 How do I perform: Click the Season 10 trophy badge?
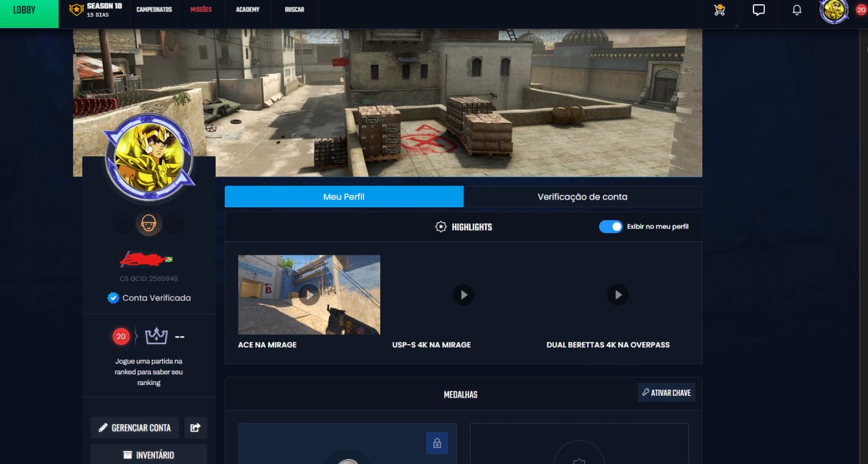coord(76,10)
